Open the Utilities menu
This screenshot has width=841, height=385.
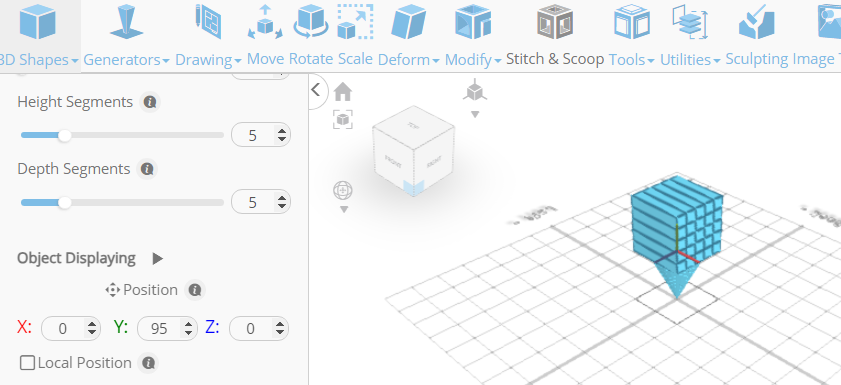pos(690,60)
